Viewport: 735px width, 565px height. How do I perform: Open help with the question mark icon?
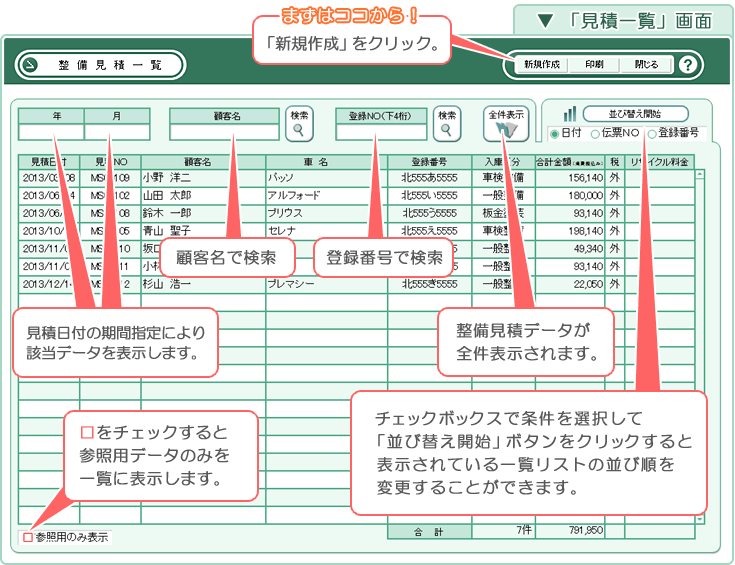click(688, 65)
